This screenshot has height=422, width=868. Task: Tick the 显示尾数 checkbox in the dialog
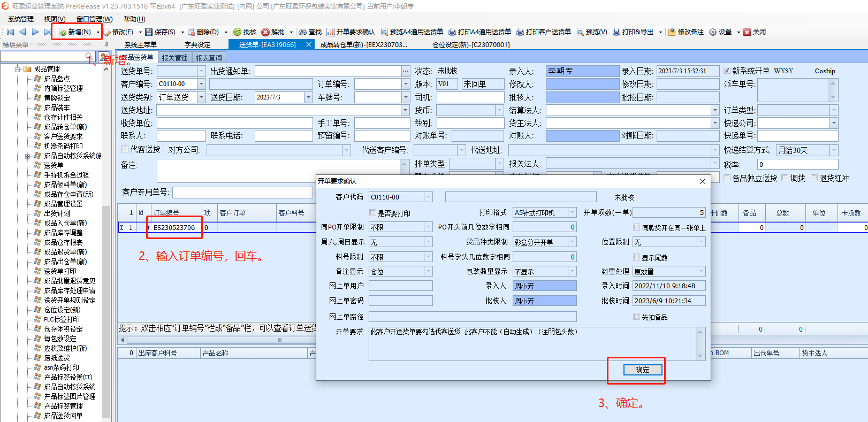pos(637,257)
